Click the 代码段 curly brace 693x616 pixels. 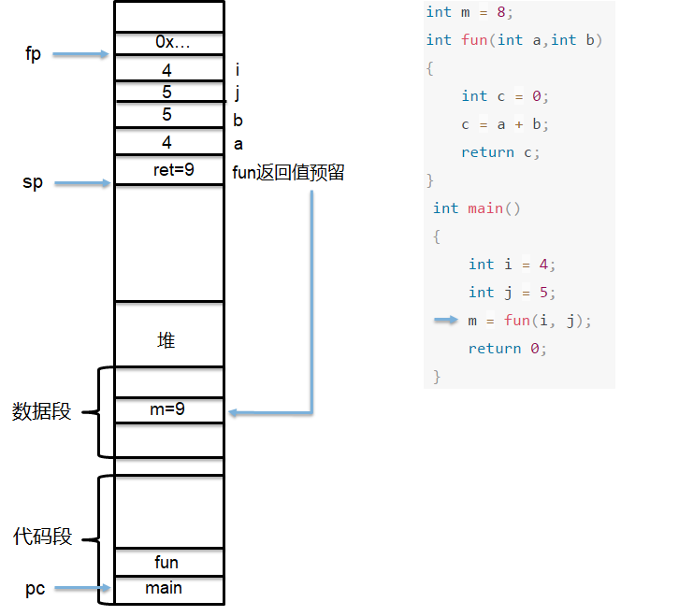98,539
